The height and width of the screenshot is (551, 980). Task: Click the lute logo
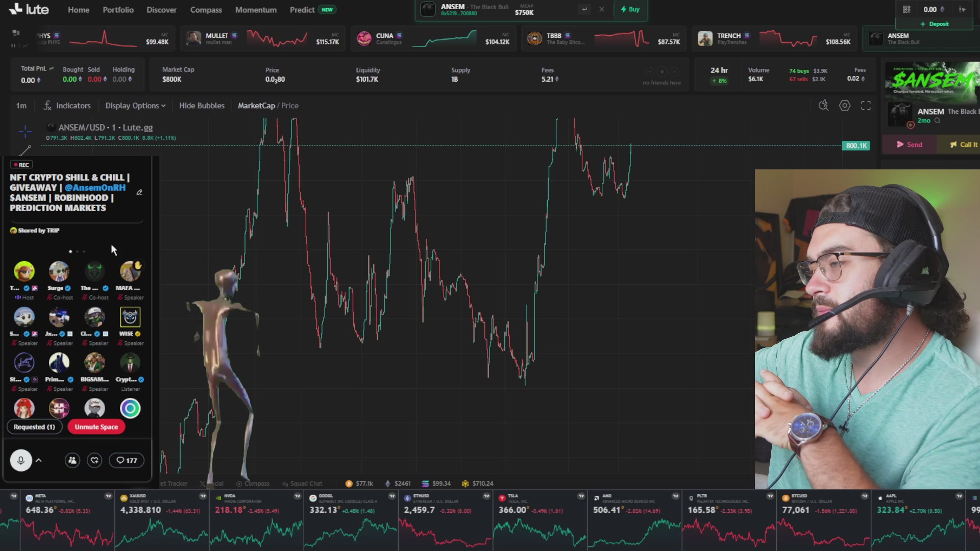tap(29, 9)
